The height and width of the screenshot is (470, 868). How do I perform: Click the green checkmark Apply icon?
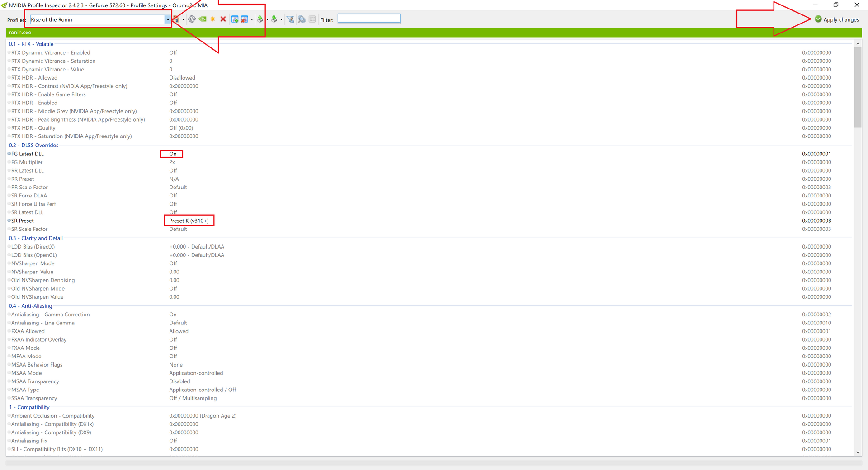[x=818, y=19]
